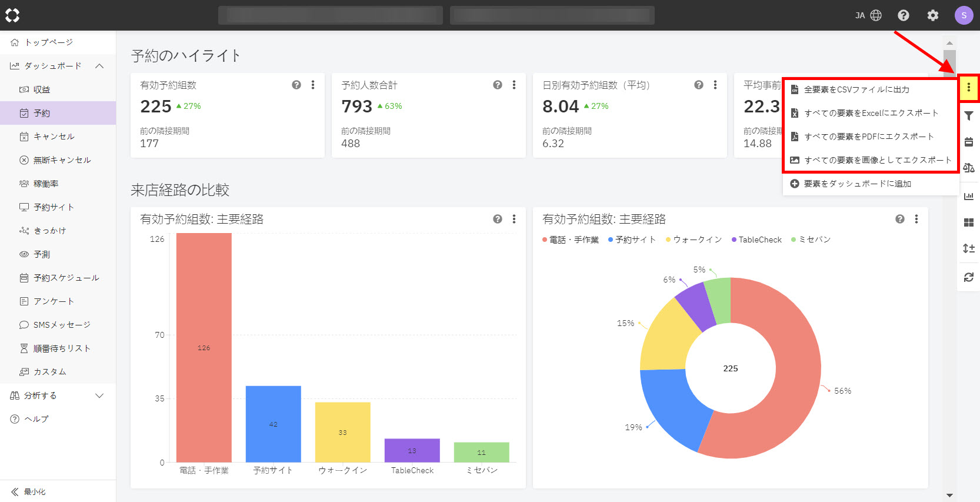Viewport: 980px width, 502px height.
Task: Click the balance scale compare icon
Action: click(x=968, y=168)
